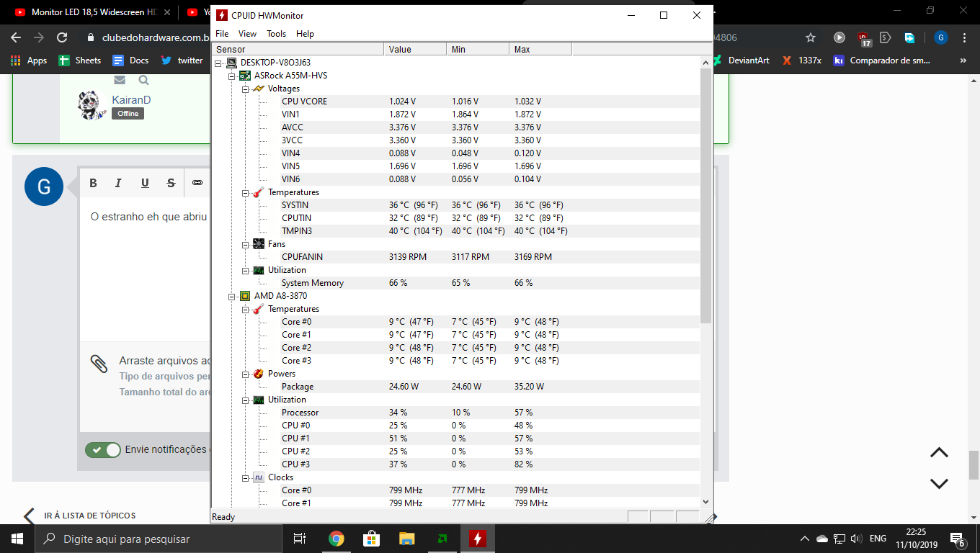
Task: Select the AMD Utilization group icon
Action: [x=259, y=400]
